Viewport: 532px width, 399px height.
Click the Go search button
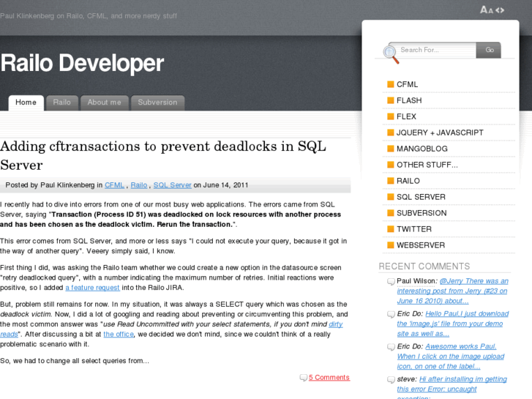(x=489, y=50)
